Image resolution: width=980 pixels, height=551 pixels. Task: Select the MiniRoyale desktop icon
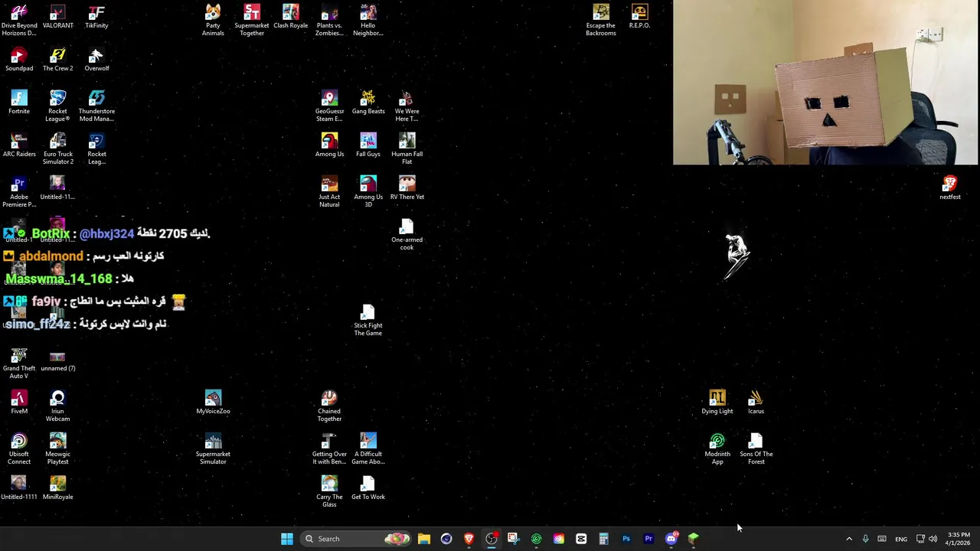pos(57,488)
